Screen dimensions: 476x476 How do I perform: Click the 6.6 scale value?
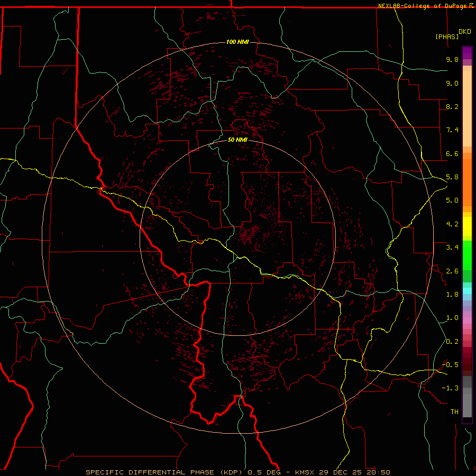tap(452, 153)
